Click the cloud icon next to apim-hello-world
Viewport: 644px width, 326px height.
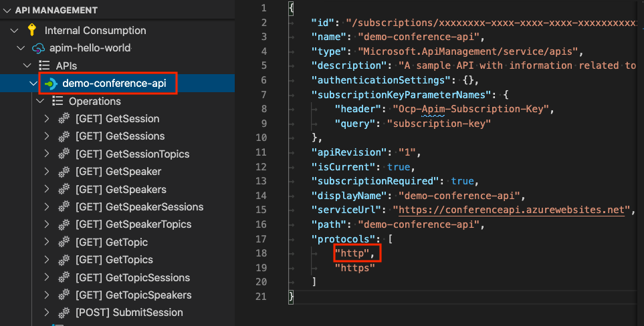(x=39, y=48)
